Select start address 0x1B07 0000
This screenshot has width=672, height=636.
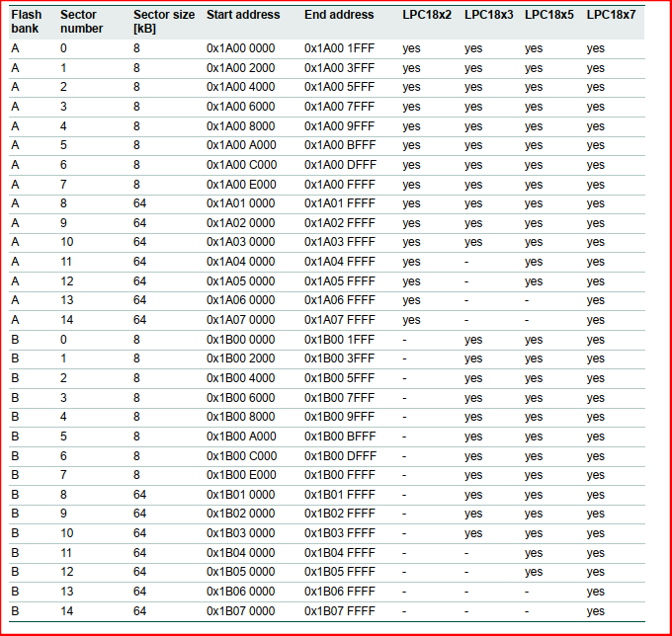(240, 611)
